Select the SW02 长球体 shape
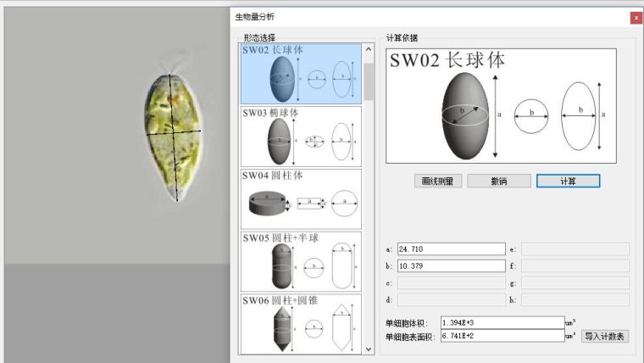This screenshot has width=644, height=363. pyautogui.click(x=301, y=74)
